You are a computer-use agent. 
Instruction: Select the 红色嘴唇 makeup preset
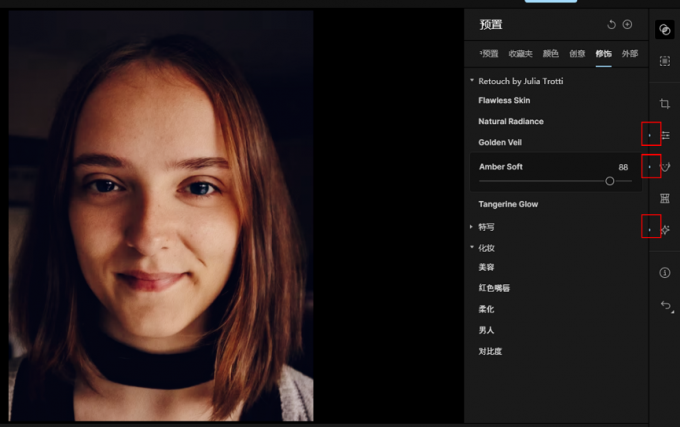pos(494,288)
